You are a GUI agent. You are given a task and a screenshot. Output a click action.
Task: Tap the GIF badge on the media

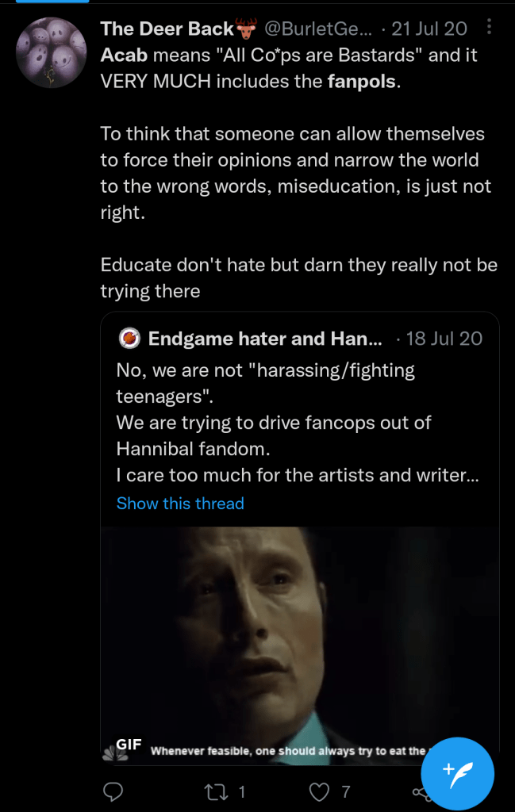pyautogui.click(x=129, y=744)
